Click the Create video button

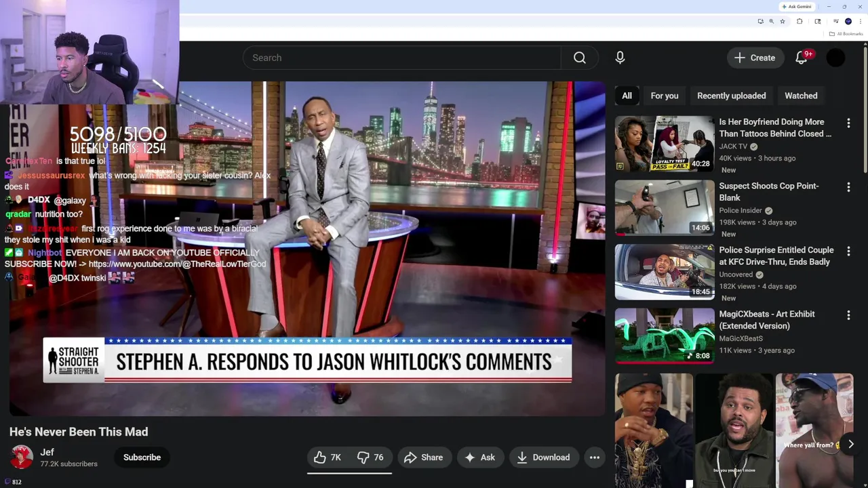tap(755, 58)
